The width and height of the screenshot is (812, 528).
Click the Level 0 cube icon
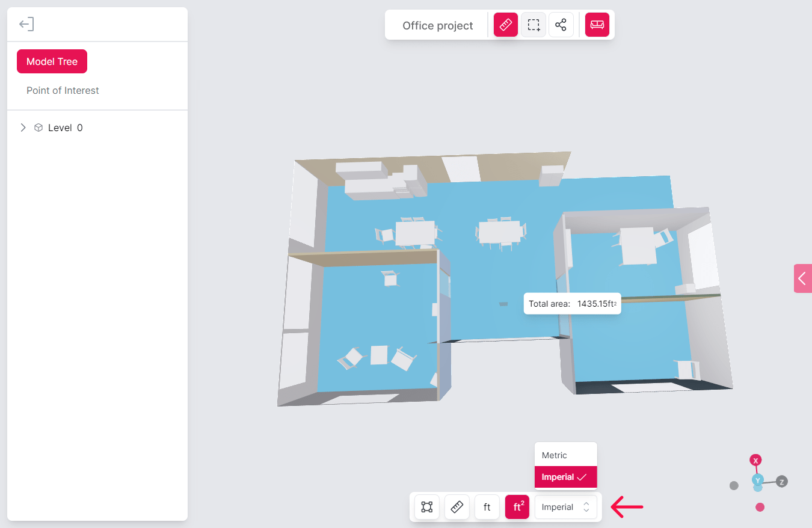(38, 127)
